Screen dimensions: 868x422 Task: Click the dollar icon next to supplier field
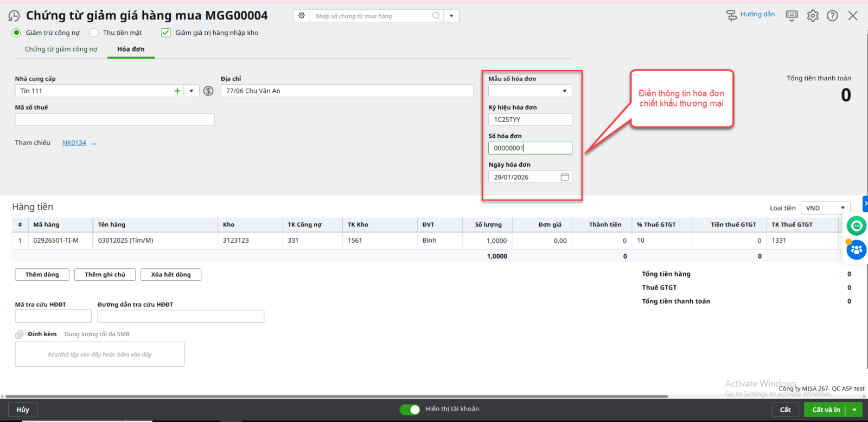(208, 91)
